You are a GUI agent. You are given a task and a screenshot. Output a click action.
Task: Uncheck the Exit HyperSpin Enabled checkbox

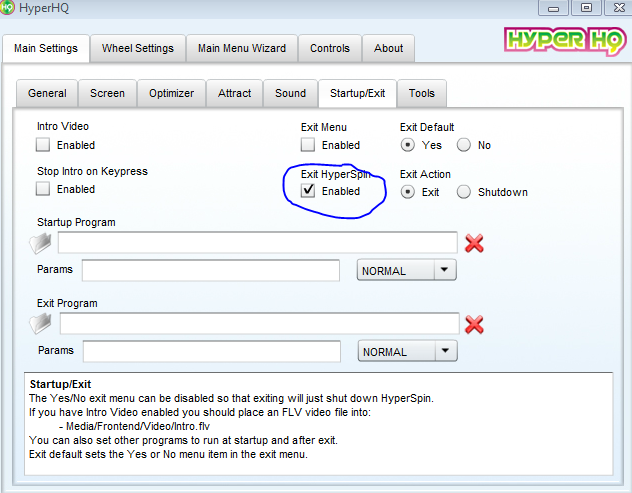(309, 191)
